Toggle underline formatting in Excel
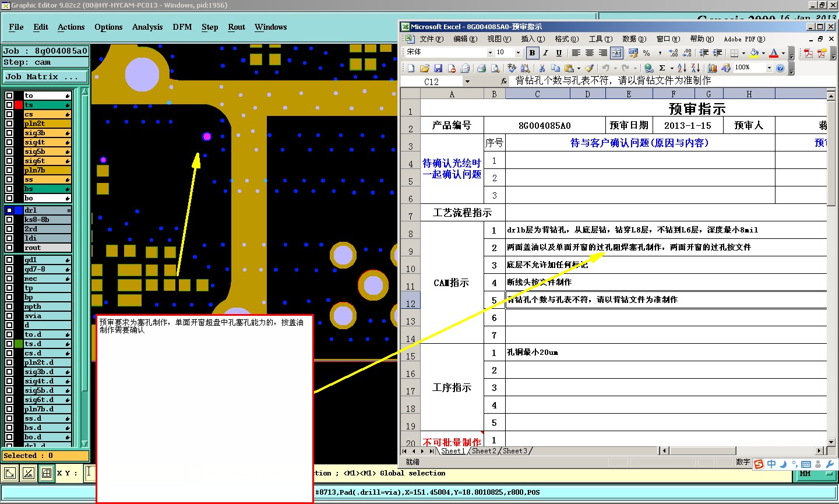The width and height of the screenshot is (839, 504). pos(559,52)
